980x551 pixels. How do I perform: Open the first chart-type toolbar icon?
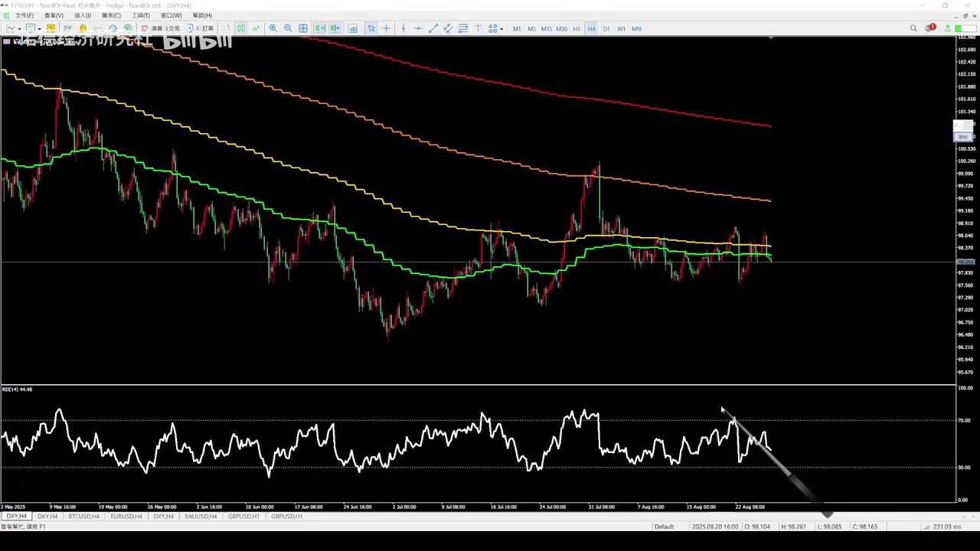coord(11,28)
